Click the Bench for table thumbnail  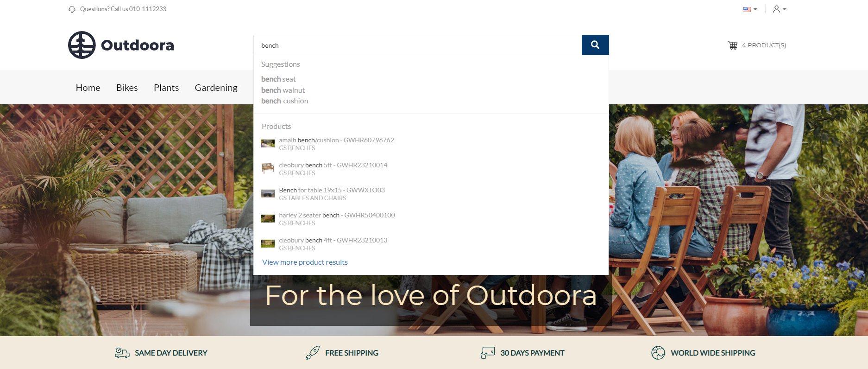pos(268,194)
